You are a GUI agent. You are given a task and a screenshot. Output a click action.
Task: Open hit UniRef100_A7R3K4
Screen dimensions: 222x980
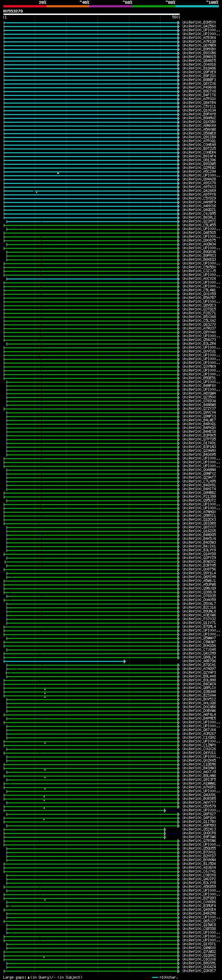199,38
